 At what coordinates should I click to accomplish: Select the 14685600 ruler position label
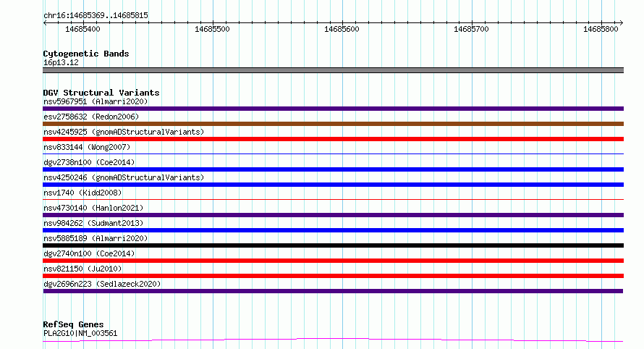tap(342, 29)
